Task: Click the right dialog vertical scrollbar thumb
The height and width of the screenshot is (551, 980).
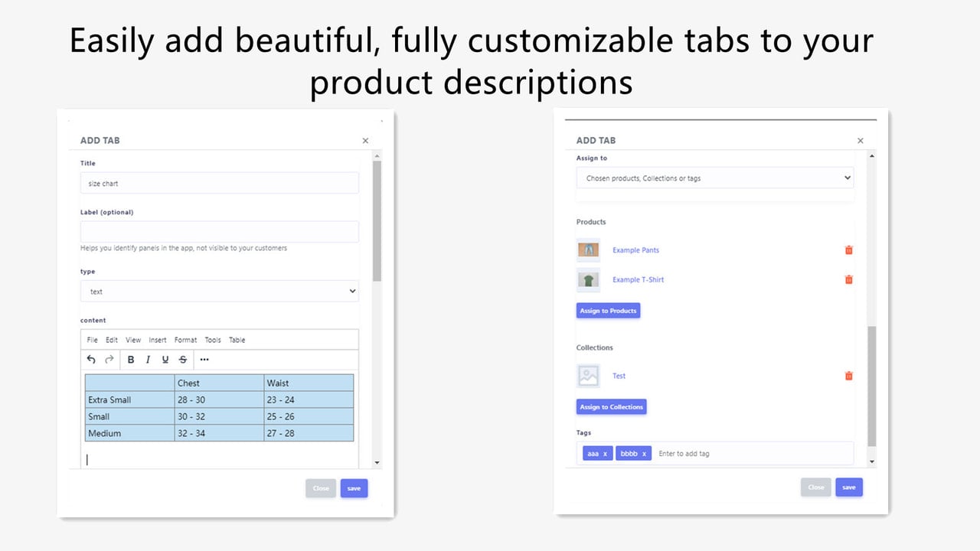Action: click(871, 386)
